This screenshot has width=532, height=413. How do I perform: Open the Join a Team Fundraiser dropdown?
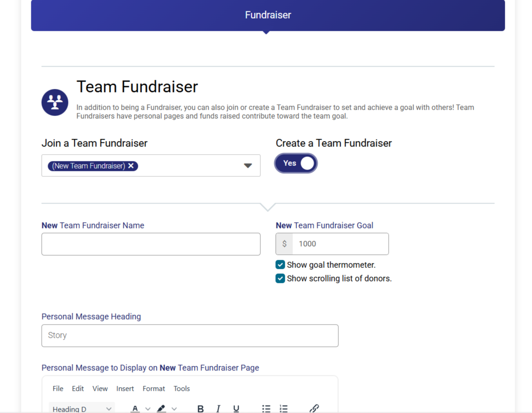click(248, 165)
